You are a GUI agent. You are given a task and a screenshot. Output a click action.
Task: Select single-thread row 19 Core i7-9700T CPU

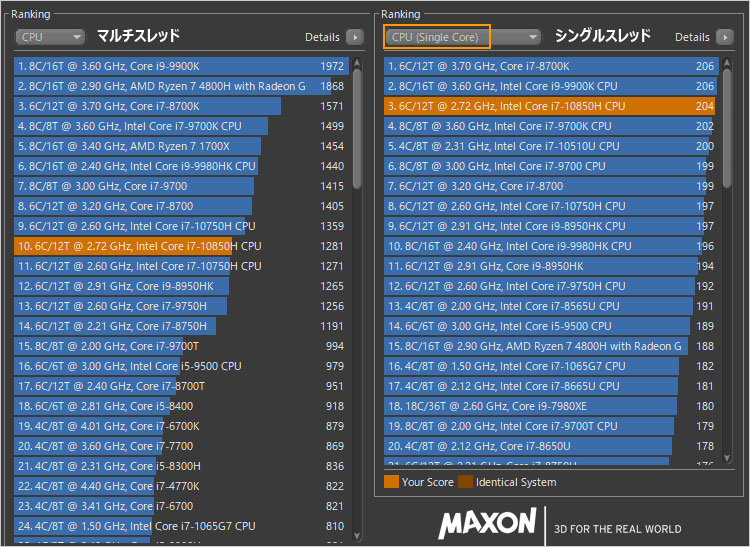coord(551,426)
